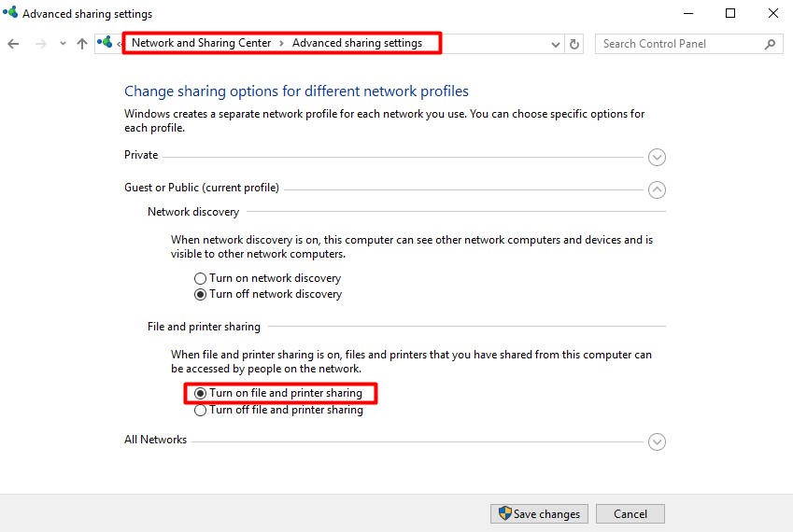This screenshot has height=532, width=793.
Task: Click the Private profile label
Action: click(141, 155)
